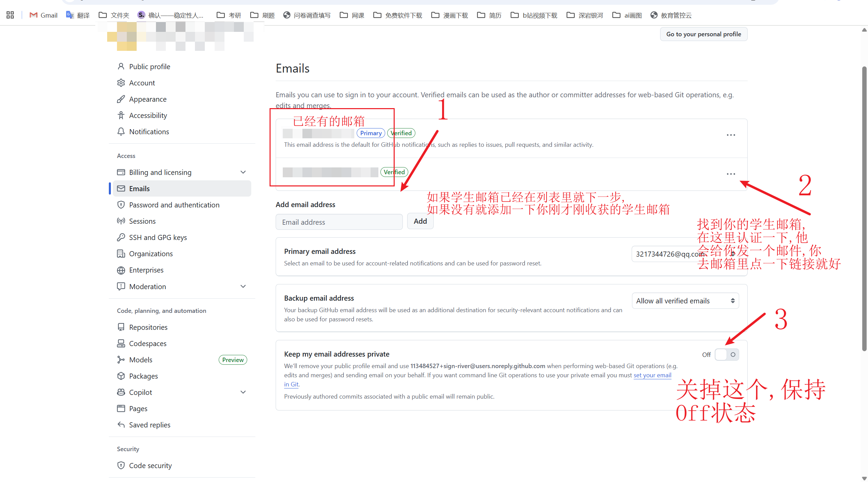Image resolution: width=868 pixels, height=482 pixels.
Task: Open the Gmail bookmark icon
Action: [x=33, y=15]
